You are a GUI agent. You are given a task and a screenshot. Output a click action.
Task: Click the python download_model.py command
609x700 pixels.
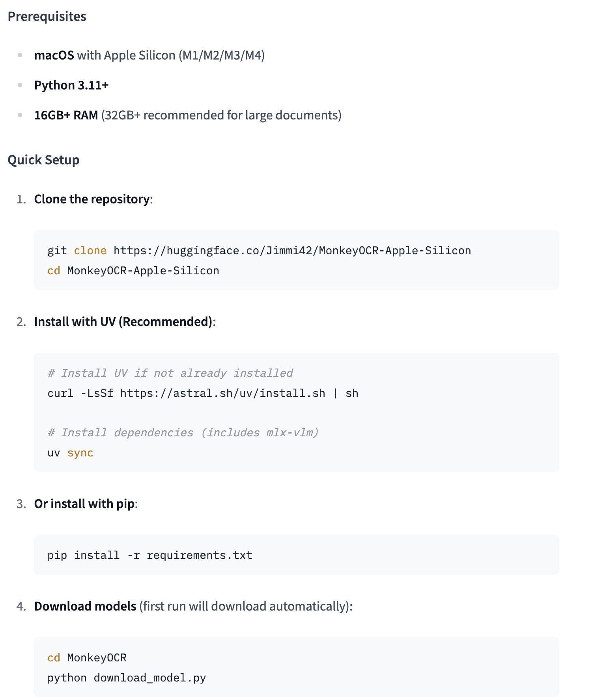pyautogui.click(x=127, y=678)
